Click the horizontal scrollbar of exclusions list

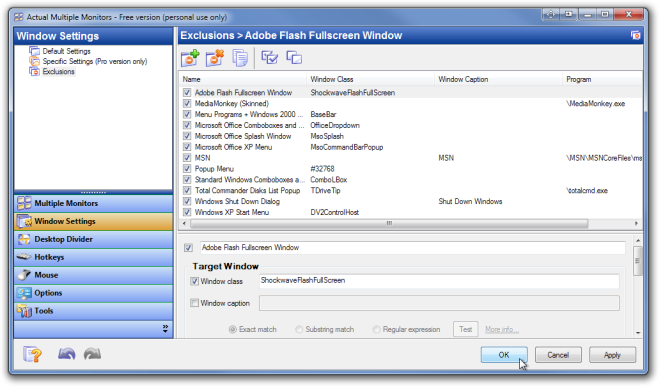tap(389, 223)
